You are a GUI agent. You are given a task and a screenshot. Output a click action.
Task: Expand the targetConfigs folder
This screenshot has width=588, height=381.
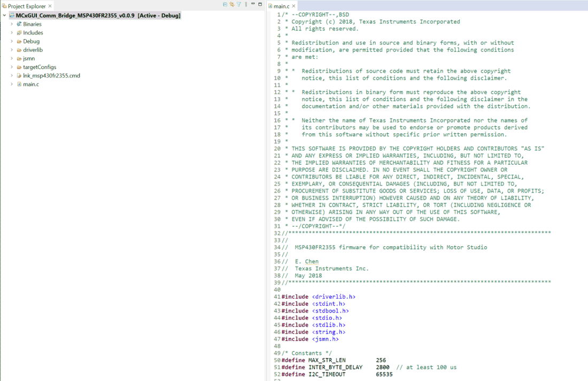coord(11,67)
